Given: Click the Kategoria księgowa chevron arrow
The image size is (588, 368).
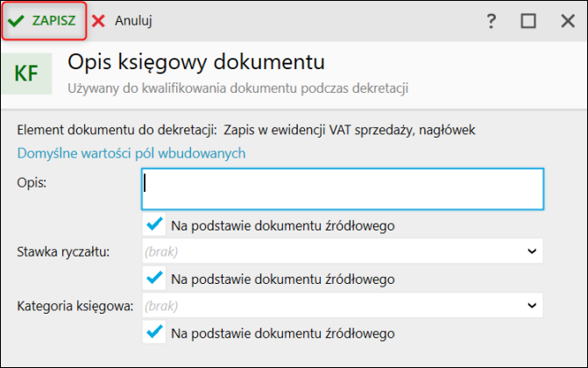Looking at the screenshot, I should (x=531, y=306).
